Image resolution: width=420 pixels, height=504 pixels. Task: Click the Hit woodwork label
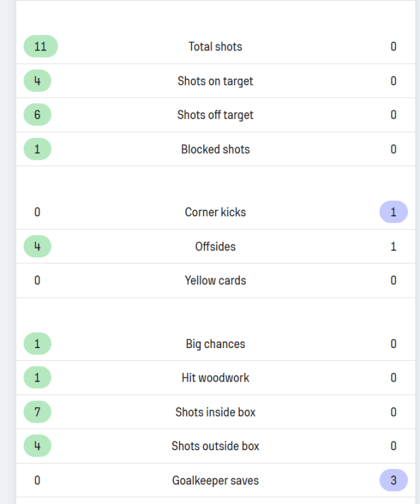[215, 378]
